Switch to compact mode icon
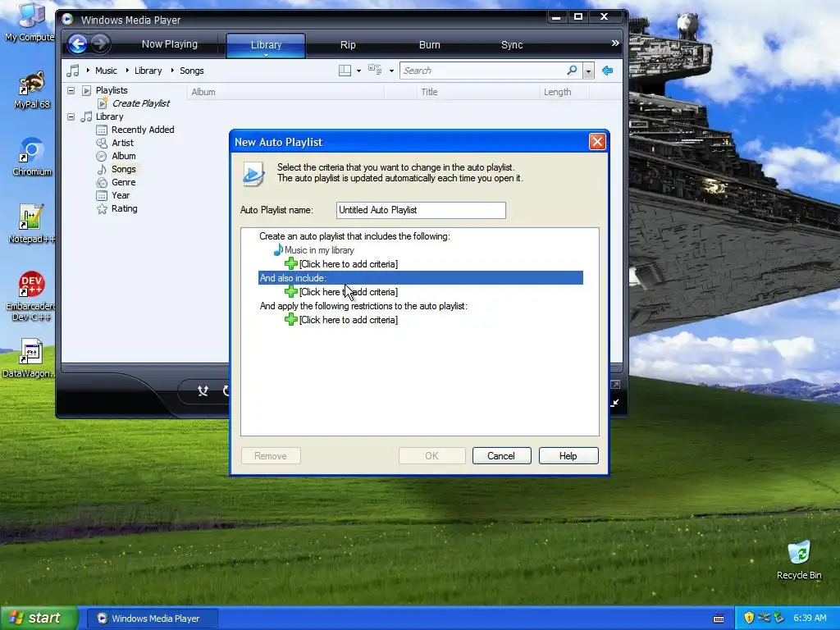The image size is (840, 630). [615, 402]
